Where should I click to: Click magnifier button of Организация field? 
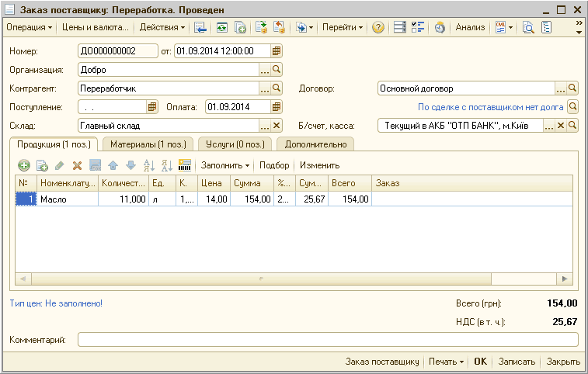coord(277,70)
